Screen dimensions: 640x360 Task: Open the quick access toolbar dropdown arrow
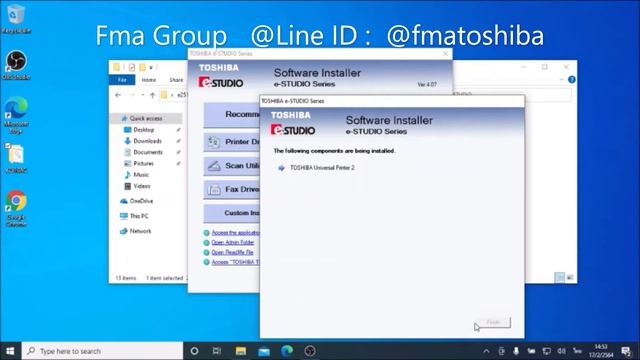coord(151,67)
